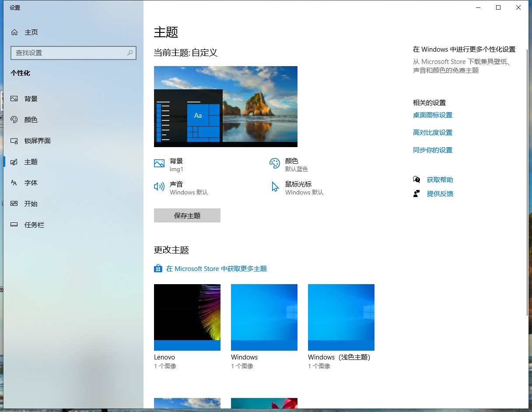The height and width of the screenshot is (412, 532).
Task: Open the 桌面图标设置 link
Action: point(433,115)
